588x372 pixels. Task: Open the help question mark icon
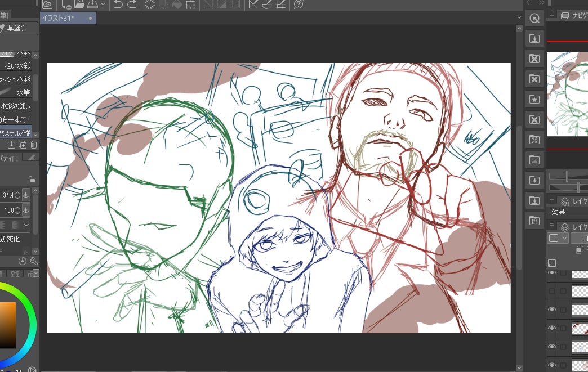[299, 5]
